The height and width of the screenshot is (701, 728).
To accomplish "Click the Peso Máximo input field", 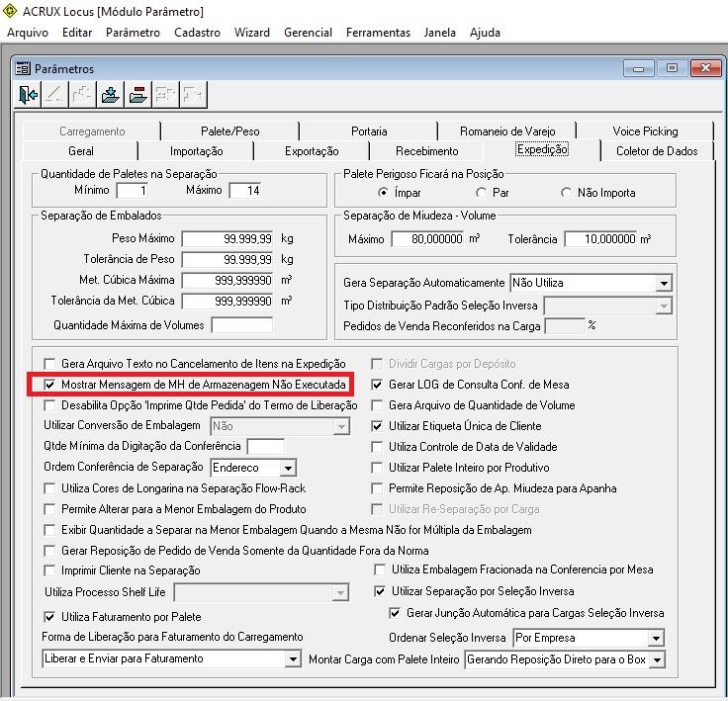I will pos(227,238).
